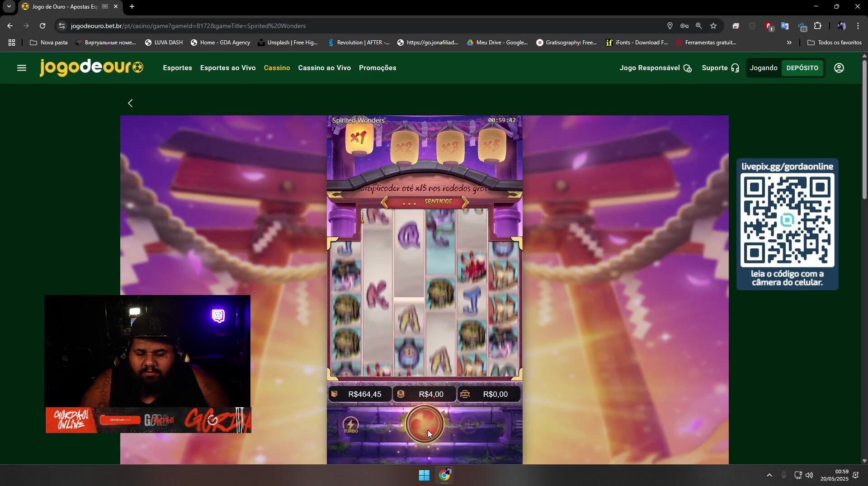The image size is (868, 486).
Task: Open Esportes ao Vivo section
Action: pyautogui.click(x=228, y=68)
